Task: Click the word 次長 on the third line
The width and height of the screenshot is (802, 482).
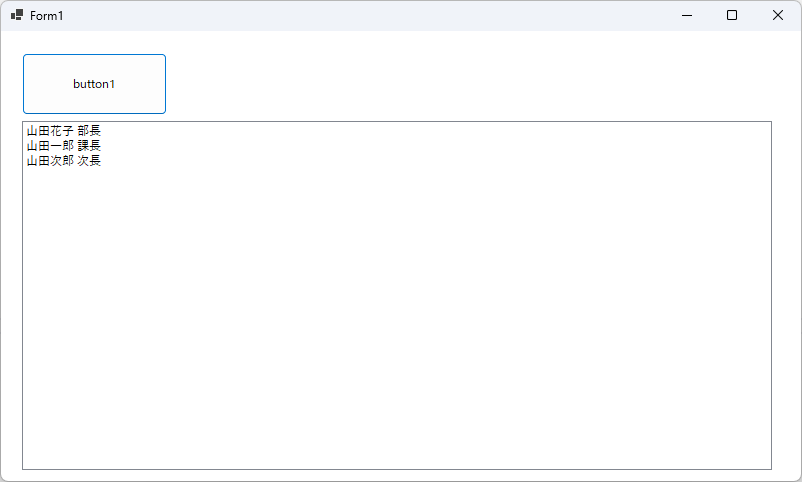Action: tap(89, 160)
